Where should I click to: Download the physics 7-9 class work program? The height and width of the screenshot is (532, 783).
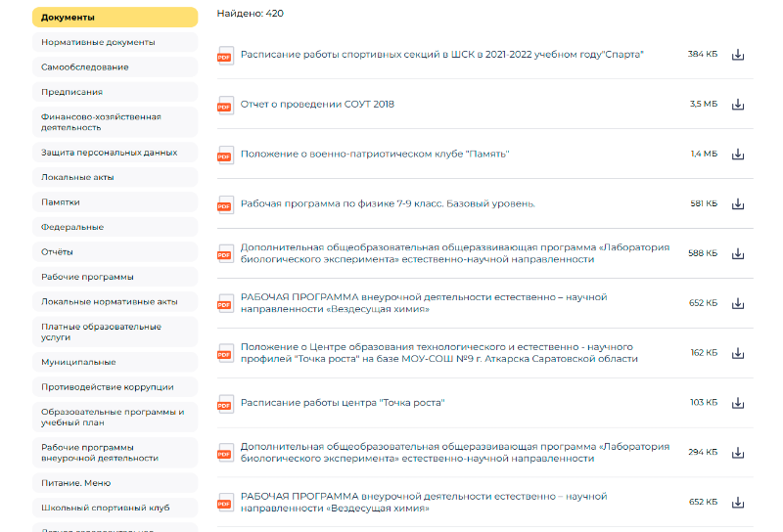[x=738, y=204]
